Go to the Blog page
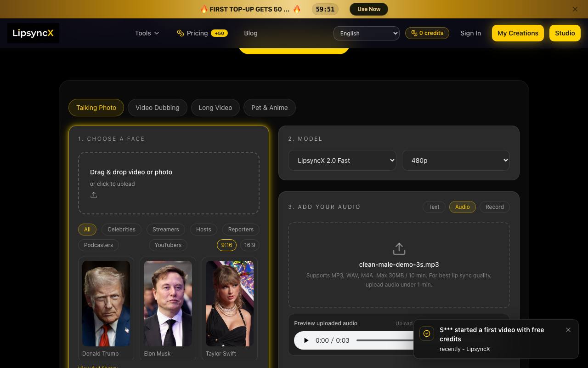The height and width of the screenshot is (368, 588). (251, 33)
